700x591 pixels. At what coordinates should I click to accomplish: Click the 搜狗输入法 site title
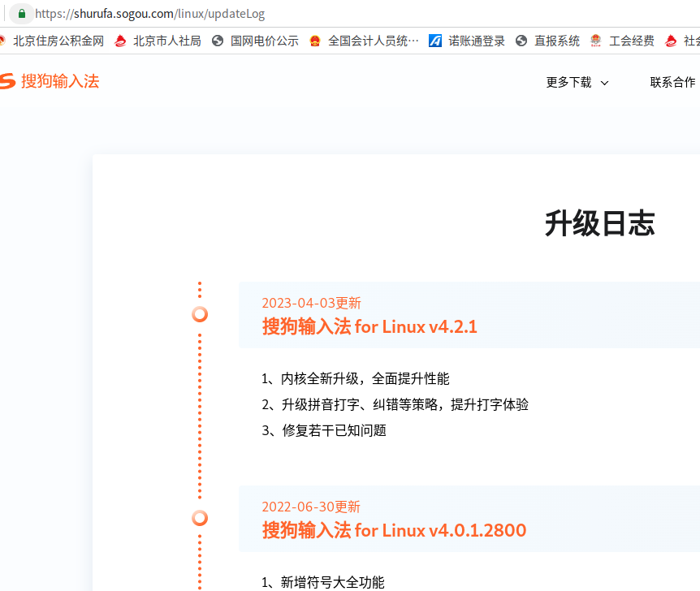[60, 81]
